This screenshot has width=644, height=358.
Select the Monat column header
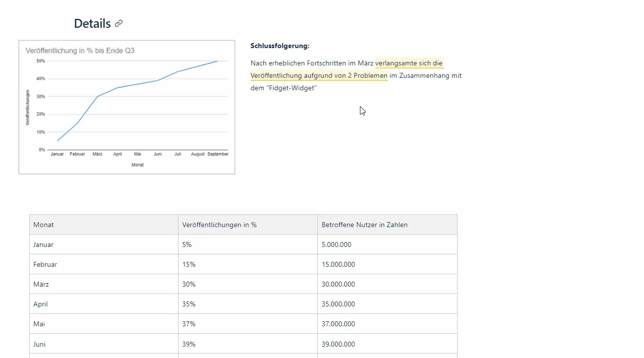[x=104, y=225]
